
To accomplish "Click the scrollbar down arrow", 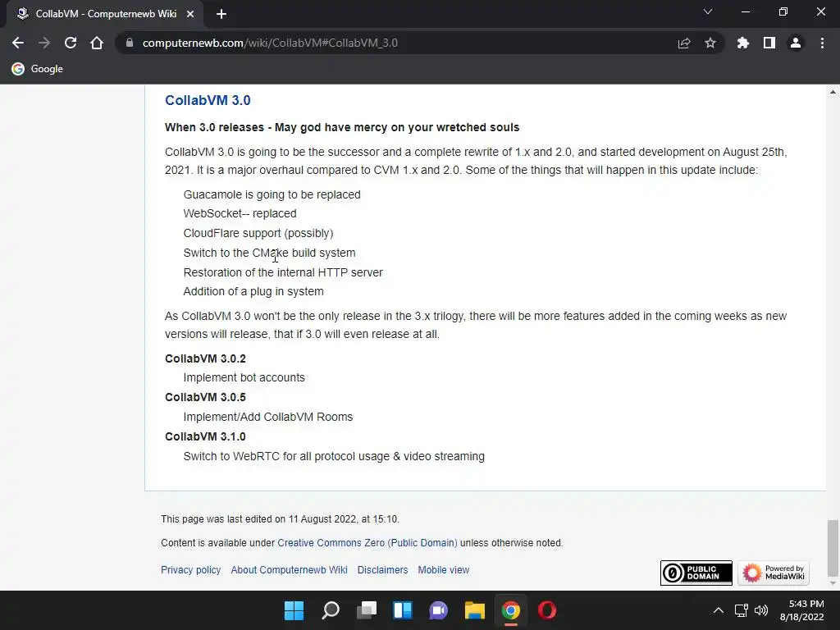I will click(833, 583).
